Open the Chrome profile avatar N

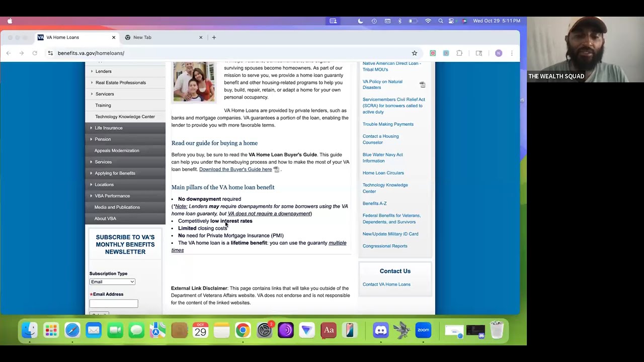pos(499,53)
